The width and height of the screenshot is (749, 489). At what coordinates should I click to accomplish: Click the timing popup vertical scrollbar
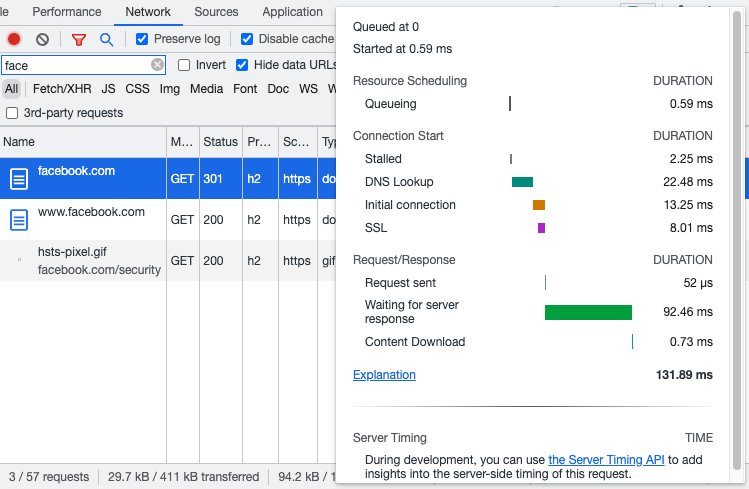pyautogui.click(x=737, y=239)
